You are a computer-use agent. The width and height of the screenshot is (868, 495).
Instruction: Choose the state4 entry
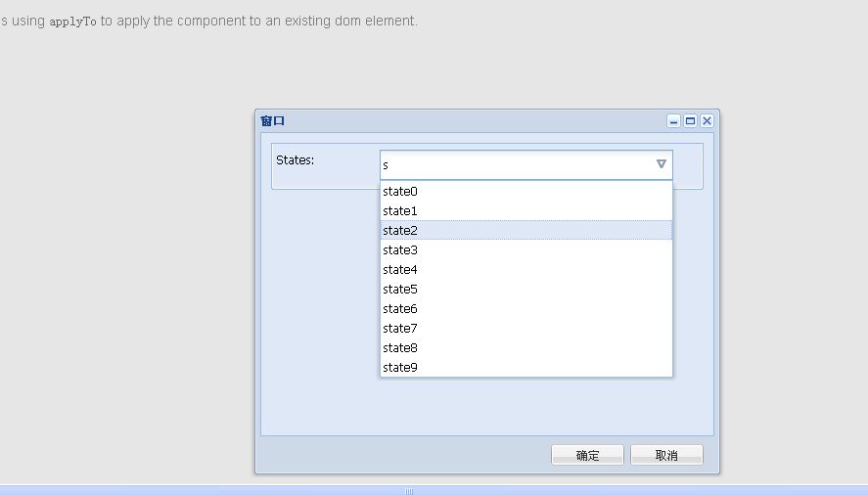(x=525, y=270)
